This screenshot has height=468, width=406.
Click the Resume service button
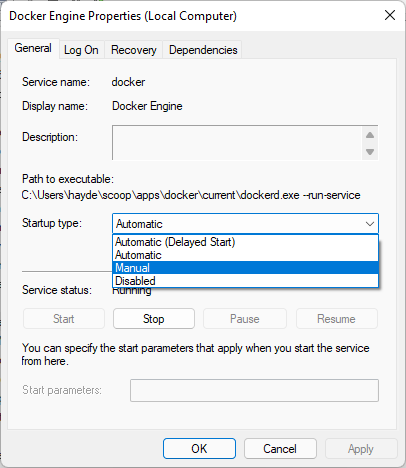tap(336, 319)
